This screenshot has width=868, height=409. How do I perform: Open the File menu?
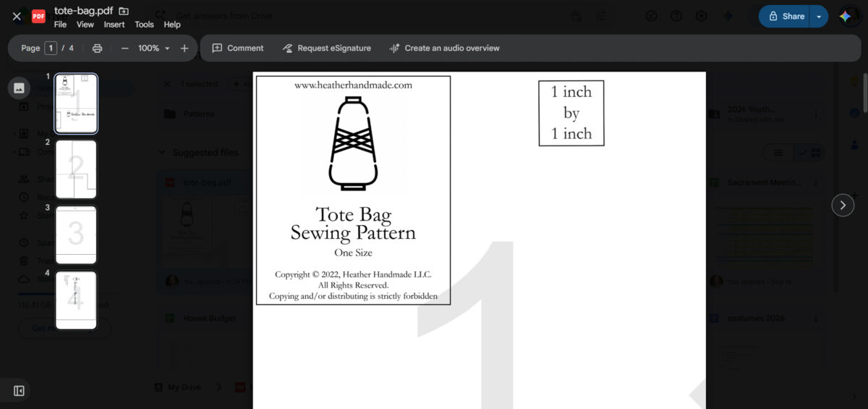tap(61, 25)
